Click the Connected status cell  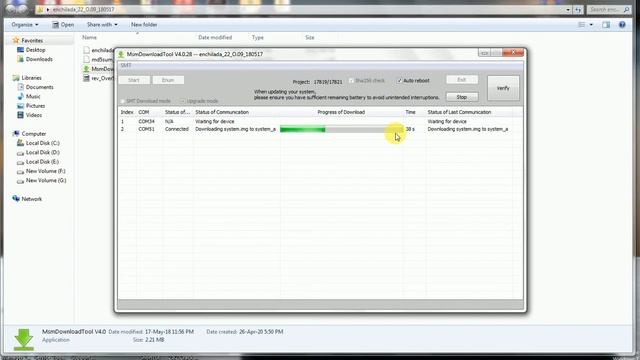coord(177,129)
